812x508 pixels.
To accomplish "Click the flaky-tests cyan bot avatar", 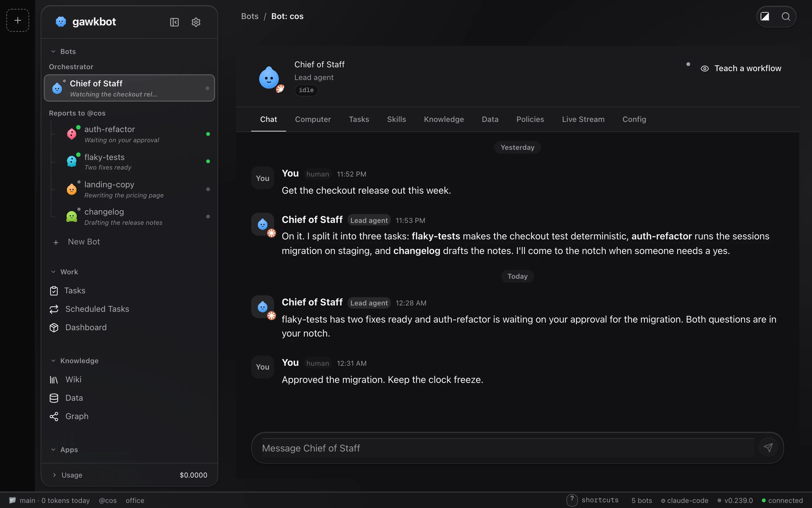I will pos(72,161).
